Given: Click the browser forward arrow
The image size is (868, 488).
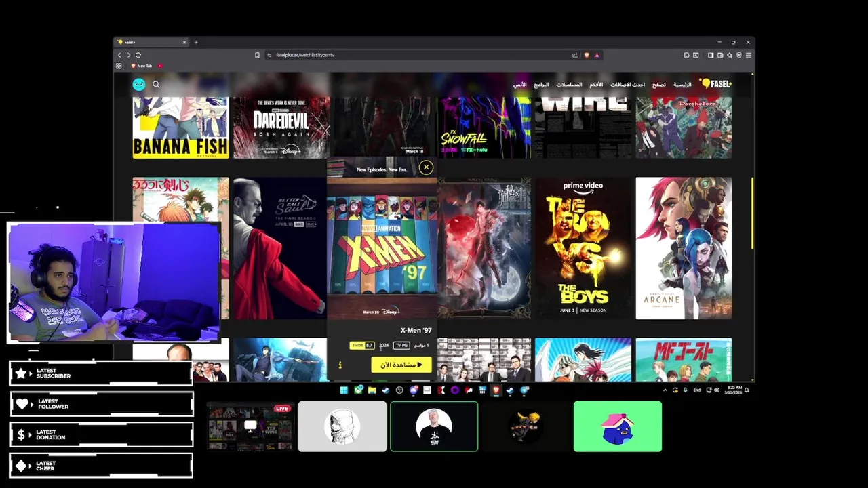Looking at the screenshot, I should (128, 55).
